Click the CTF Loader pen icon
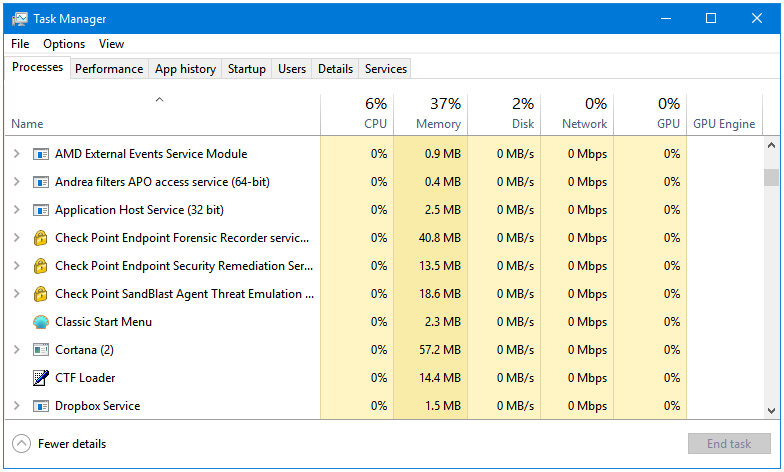 click(40, 378)
